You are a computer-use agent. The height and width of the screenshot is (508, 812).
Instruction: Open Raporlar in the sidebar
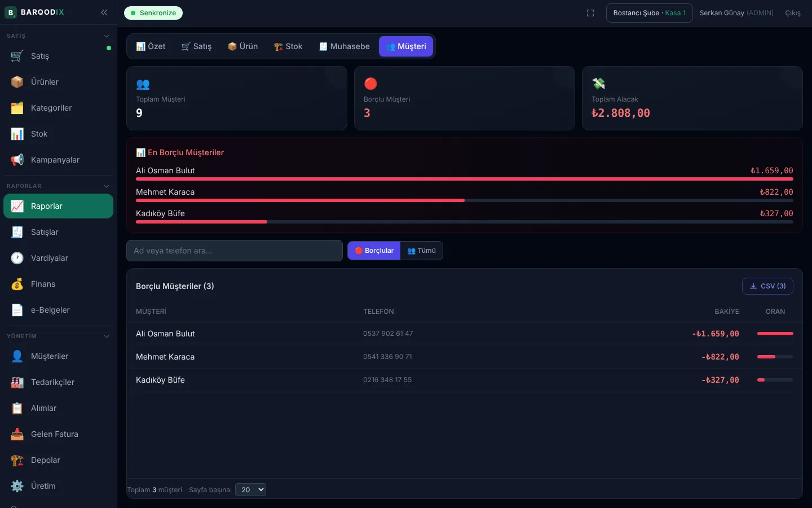click(x=59, y=206)
